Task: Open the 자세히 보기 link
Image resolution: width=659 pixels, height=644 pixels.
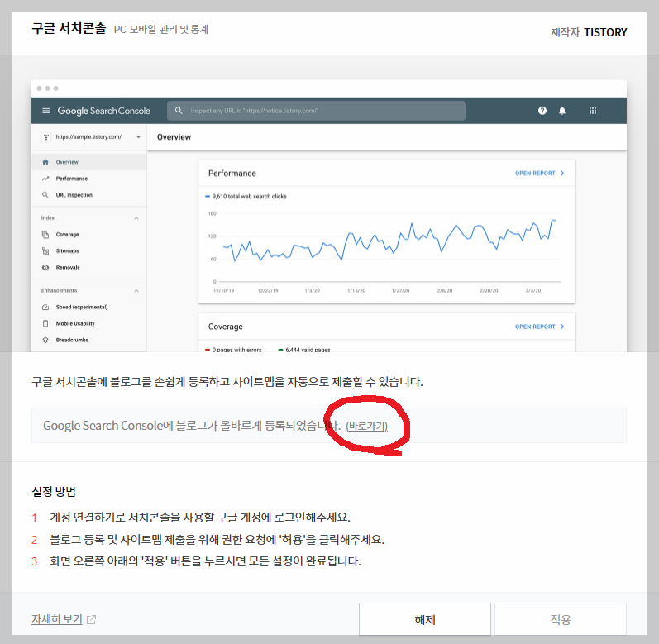Action: tap(57, 619)
